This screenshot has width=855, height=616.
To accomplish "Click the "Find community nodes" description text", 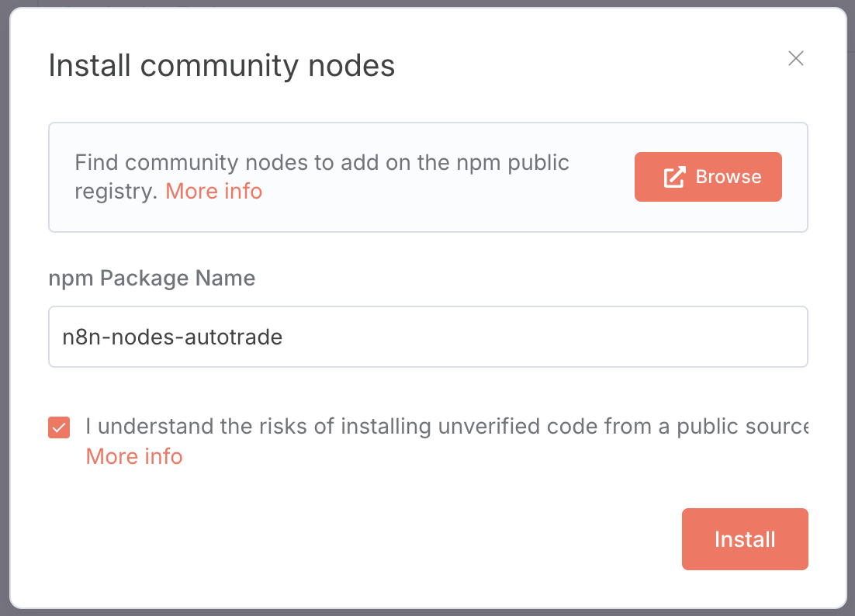I will [x=322, y=163].
